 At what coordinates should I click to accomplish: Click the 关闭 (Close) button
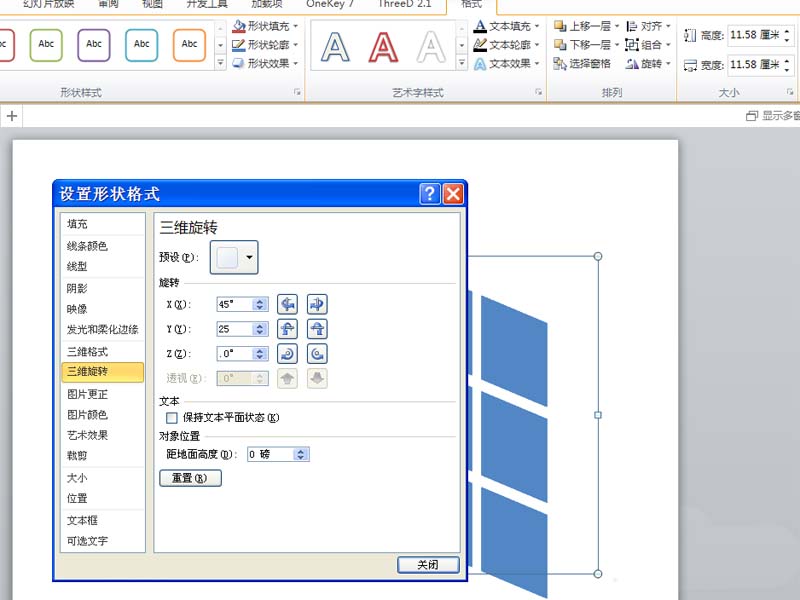[x=427, y=564]
